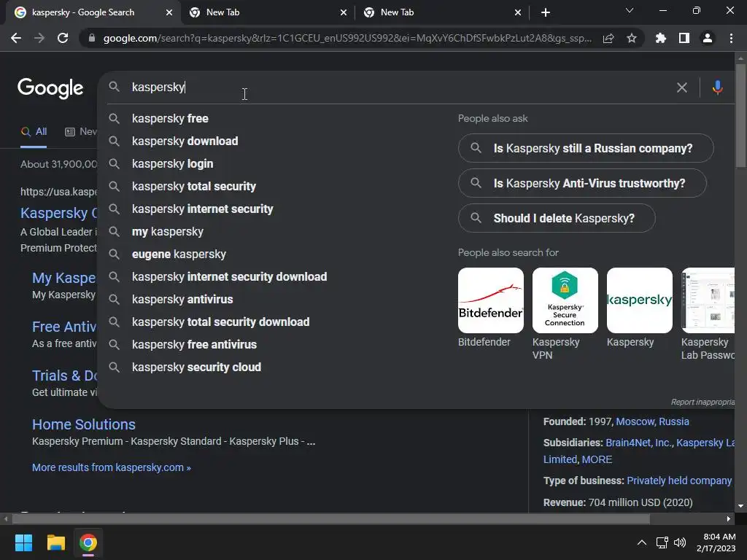Image resolution: width=747 pixels, height=560 pixels.
Task: Switch to the second New Tab
Action: pyautogui.click(x=441, y=12)
